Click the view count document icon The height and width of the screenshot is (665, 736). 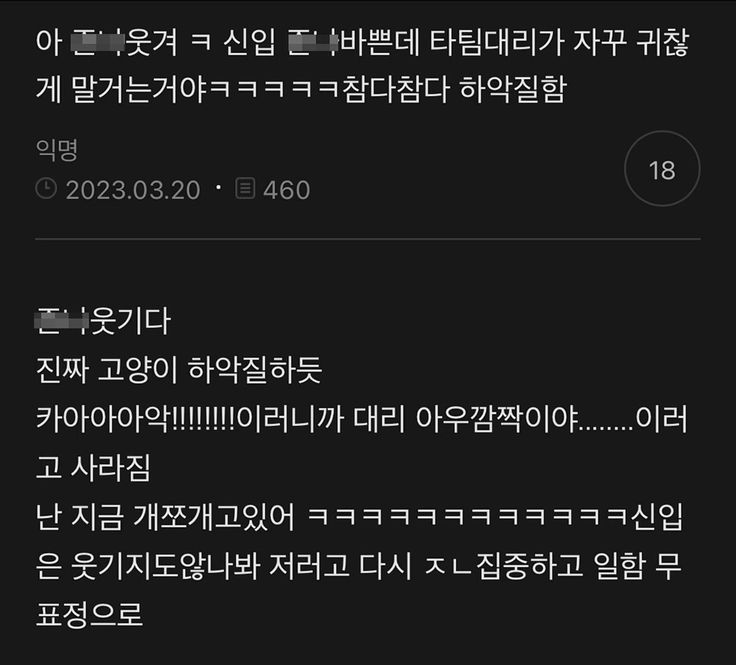245,188
